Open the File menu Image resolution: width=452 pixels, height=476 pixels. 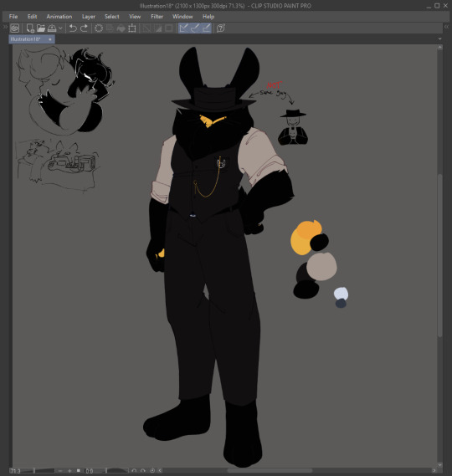click(x=13, y=17)
